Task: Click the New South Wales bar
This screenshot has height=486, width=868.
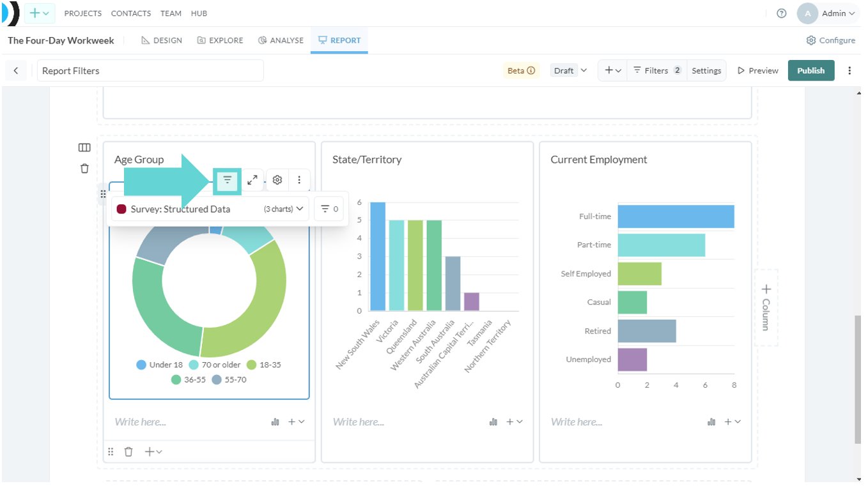Action: (x=378, y=257)
